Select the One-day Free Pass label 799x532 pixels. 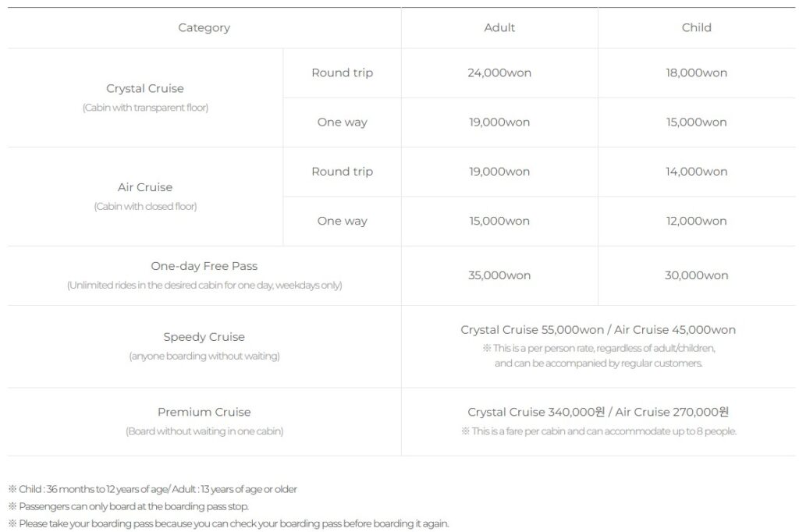pyautogui.click(x=204, y=266)
